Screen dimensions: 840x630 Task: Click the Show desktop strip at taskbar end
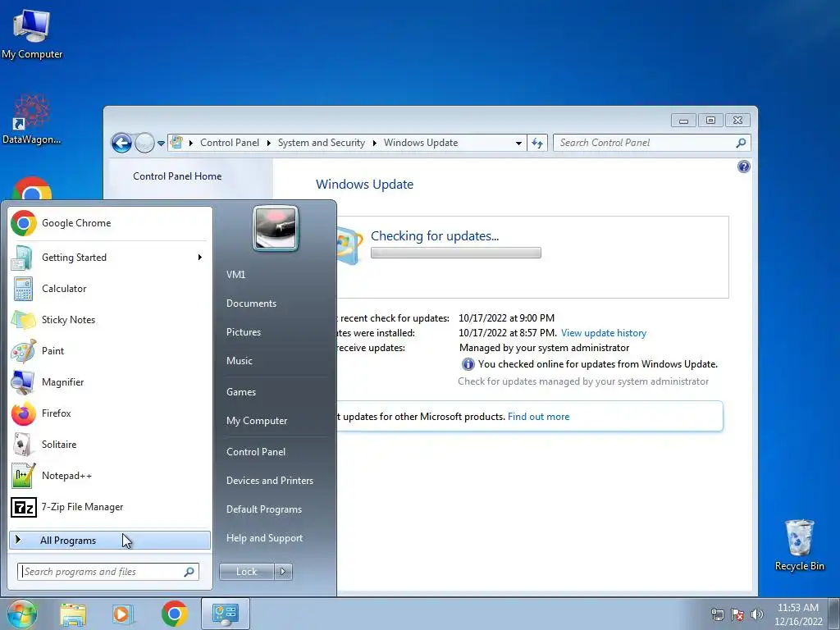pos(834,614)
